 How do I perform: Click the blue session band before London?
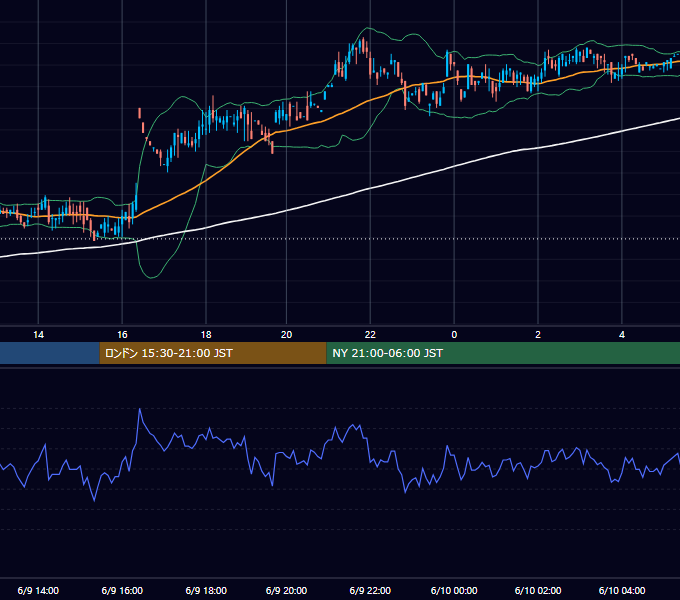pos(49,353)
